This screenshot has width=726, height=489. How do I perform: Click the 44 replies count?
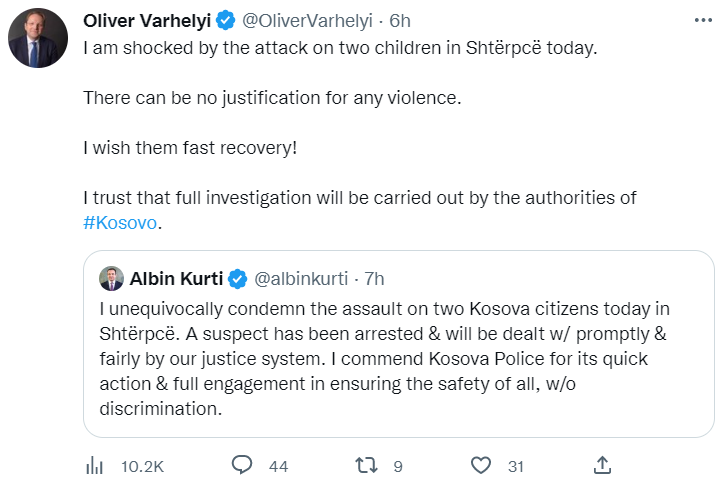[278, 465]
